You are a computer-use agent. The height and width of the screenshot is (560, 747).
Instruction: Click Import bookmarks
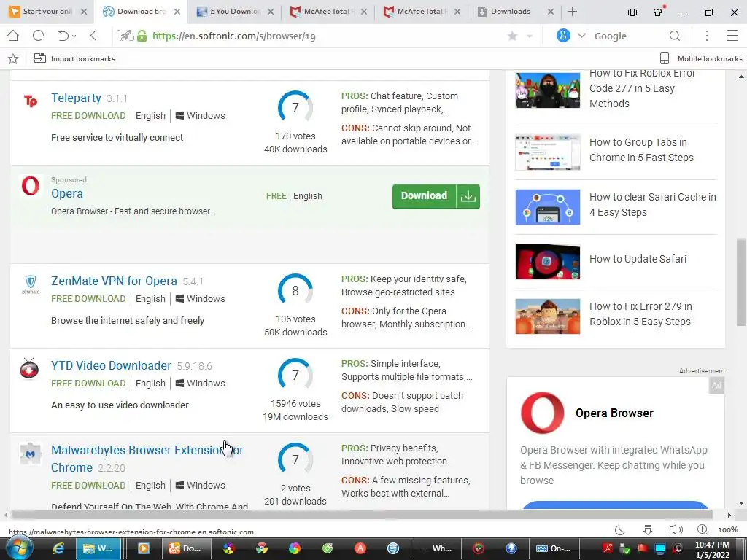(x=74, y=58)
